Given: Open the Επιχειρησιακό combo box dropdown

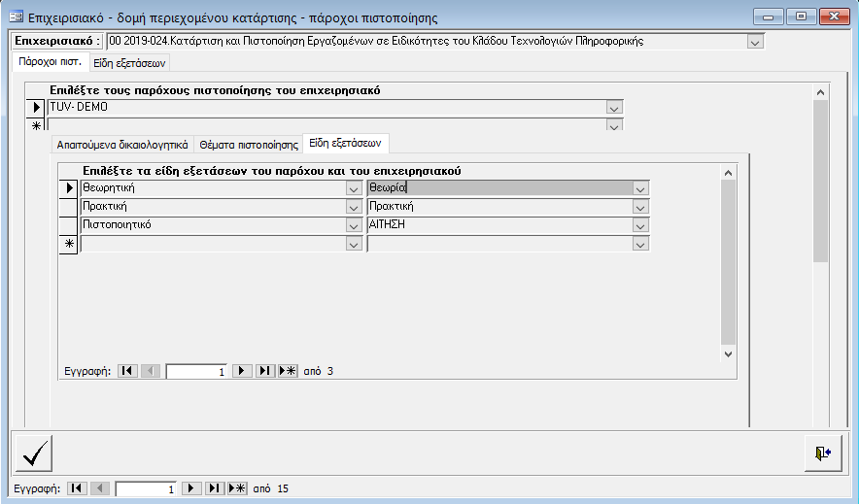Looking at the screenshot, I should (755, 42).
